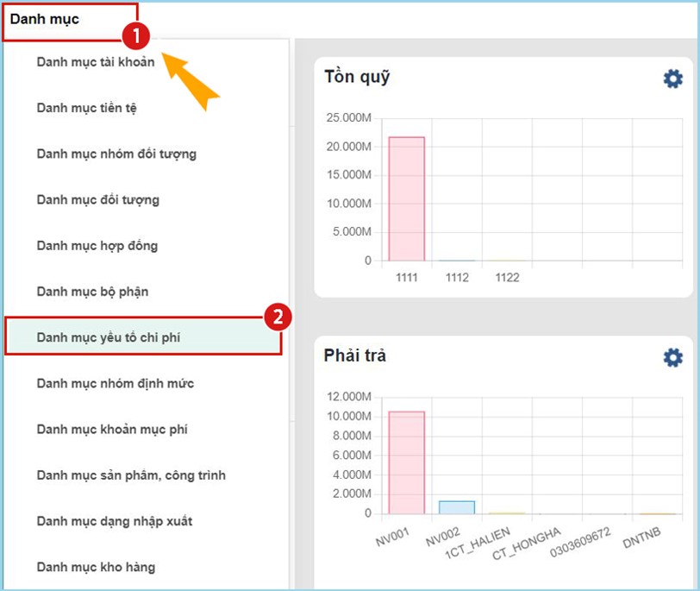Click the 1111 bar in Tồn quỹ chart
The height and width of the screenshot is (591, 700).
point(406,198)
